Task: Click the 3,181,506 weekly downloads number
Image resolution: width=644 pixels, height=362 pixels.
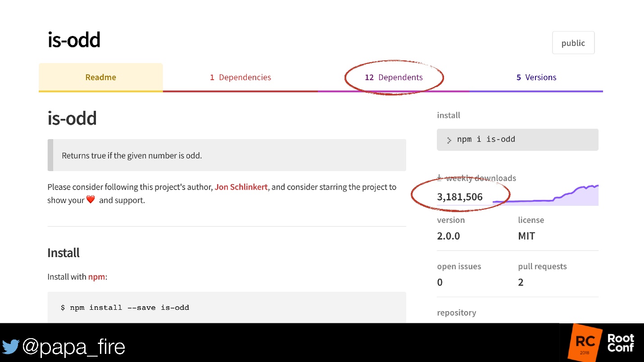Action: coord(459,197)
